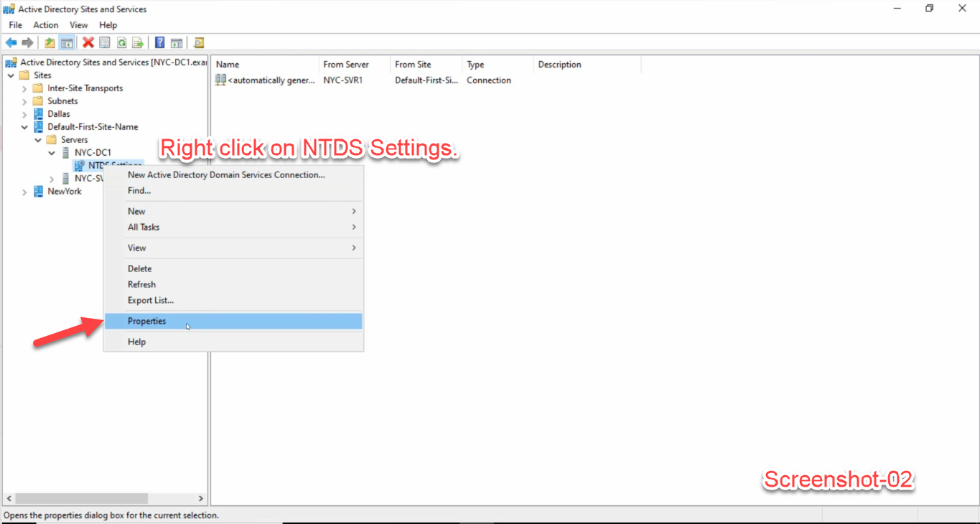The width and height of the screenshot is (980, 524).
Task: Collapse the Default-First-Site-Name node
Action: coord(24,127)
